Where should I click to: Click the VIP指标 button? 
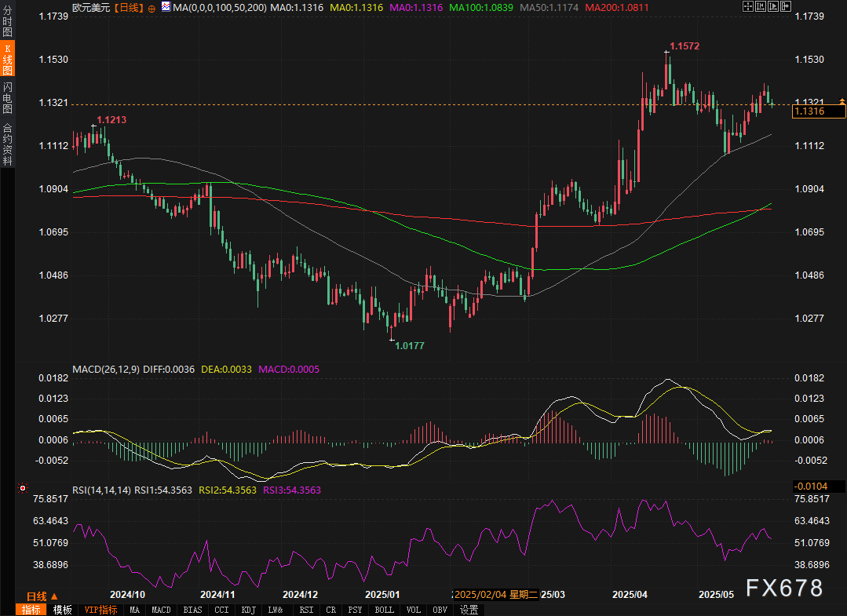pos(100,610)
